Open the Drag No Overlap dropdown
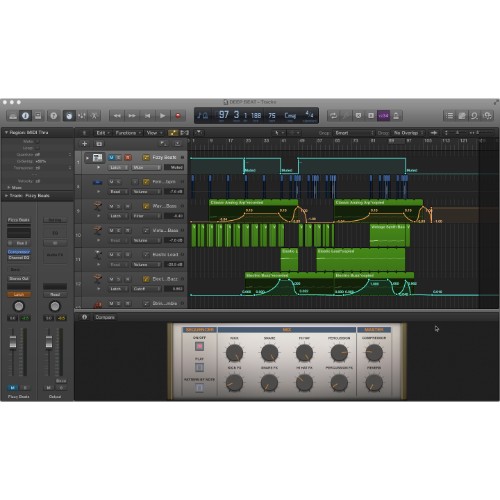 408,133
